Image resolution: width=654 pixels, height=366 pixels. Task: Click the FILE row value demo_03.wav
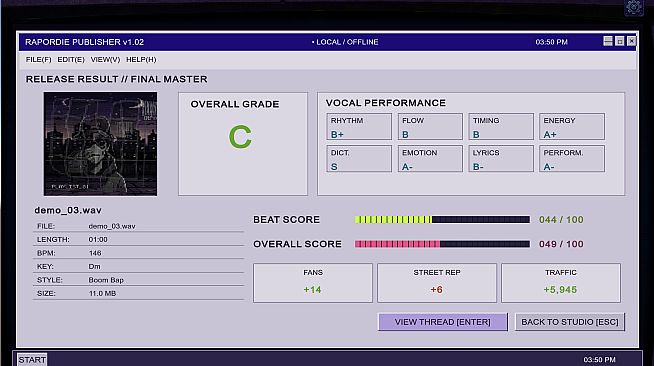(x=112, y=226)
